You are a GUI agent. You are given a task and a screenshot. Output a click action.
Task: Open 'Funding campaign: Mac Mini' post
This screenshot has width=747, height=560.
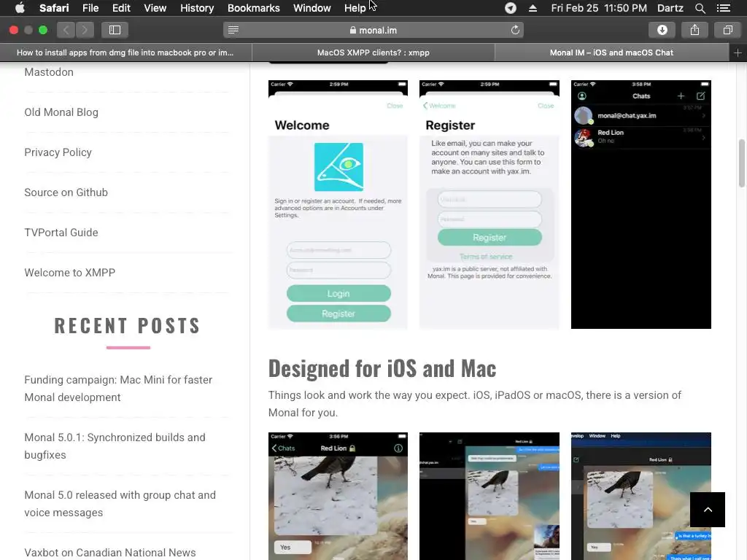point(118,389)
